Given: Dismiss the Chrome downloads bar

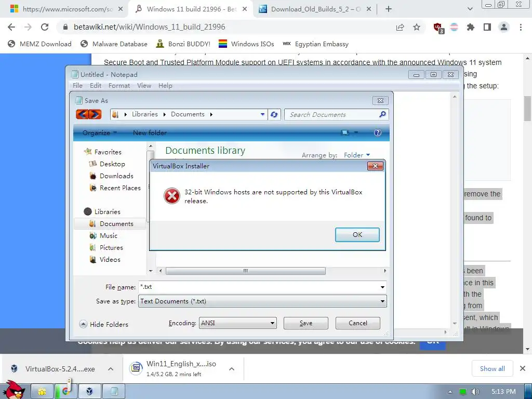Looking at the screenshot, I should coord(523,368).
